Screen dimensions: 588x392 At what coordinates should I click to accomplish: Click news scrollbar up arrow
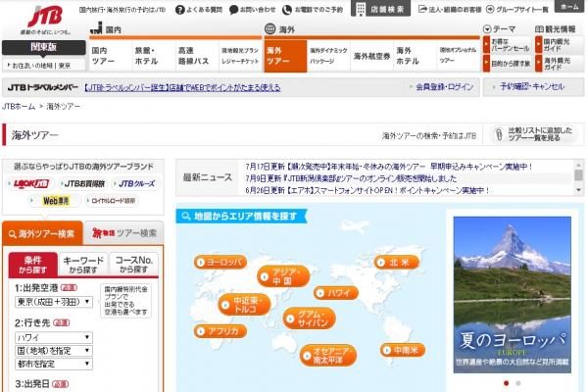(x=578, y=165)
